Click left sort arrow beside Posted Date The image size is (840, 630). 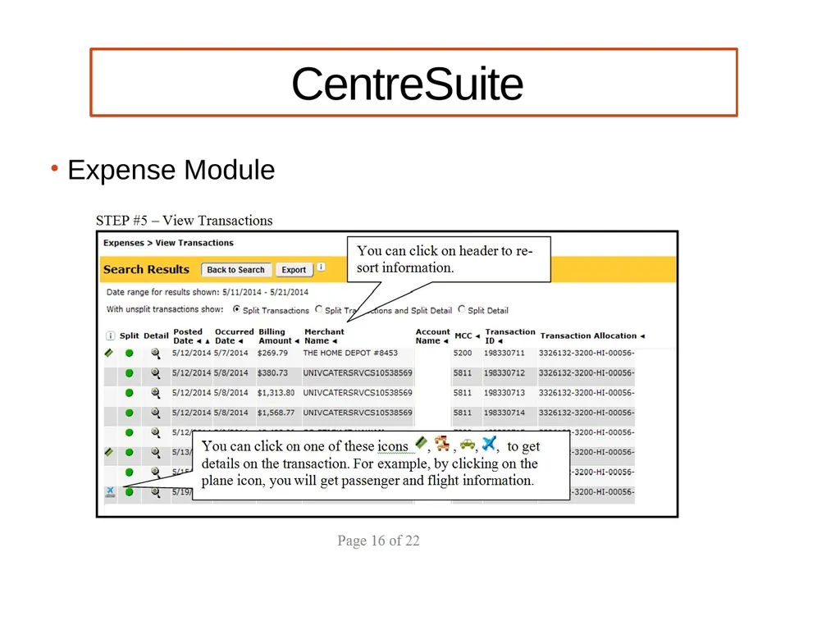tap(199, 341)
